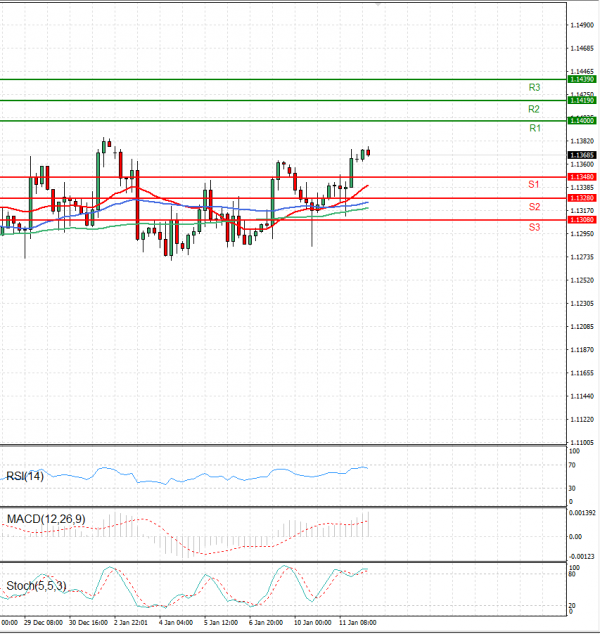This screenshot has height=634, width=600.
Task: Click the 30 Dec 16:00 time label
Action: (88, 623)
